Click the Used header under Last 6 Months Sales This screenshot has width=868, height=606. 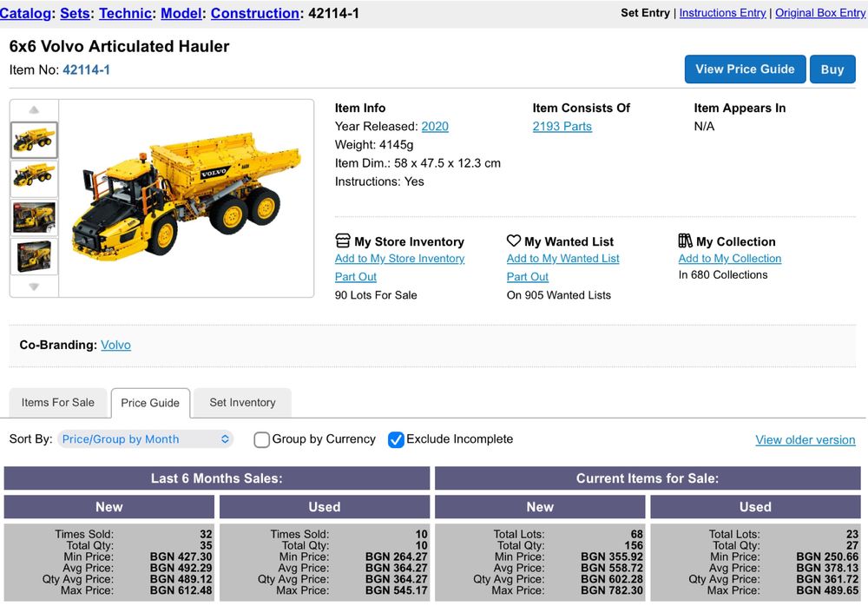325,507
